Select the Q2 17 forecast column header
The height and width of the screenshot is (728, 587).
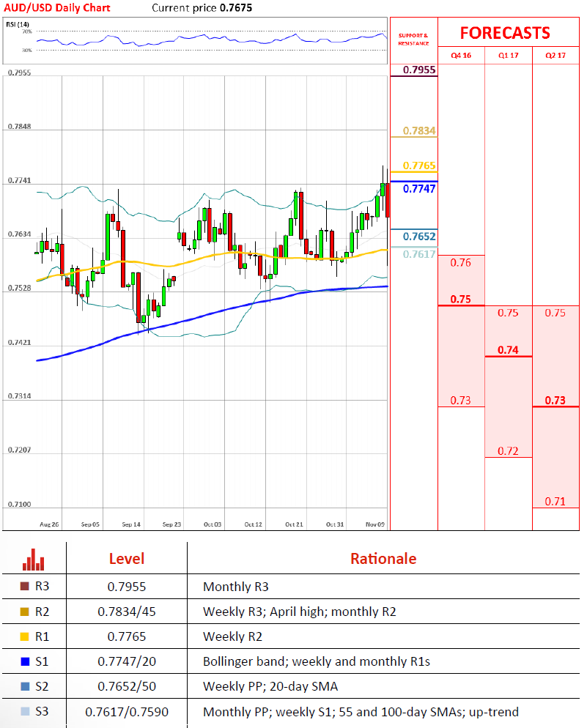pos(555,55)
